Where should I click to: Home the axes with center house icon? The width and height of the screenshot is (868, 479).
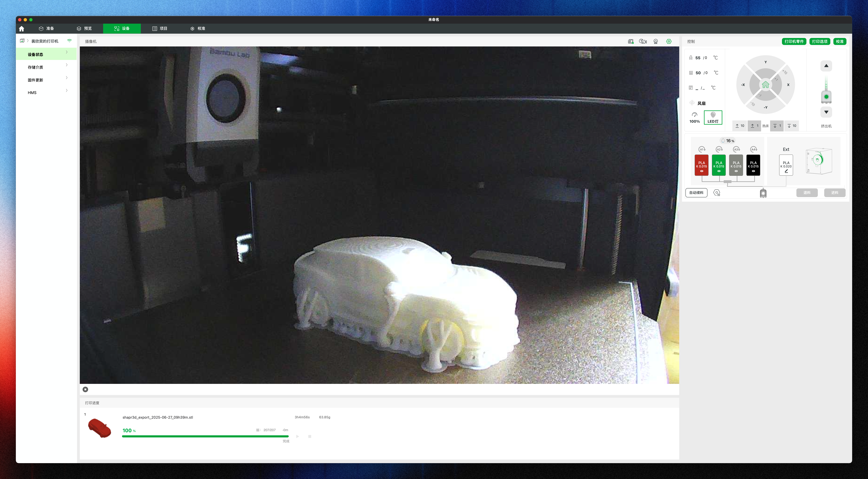click(x=766, y=85)
